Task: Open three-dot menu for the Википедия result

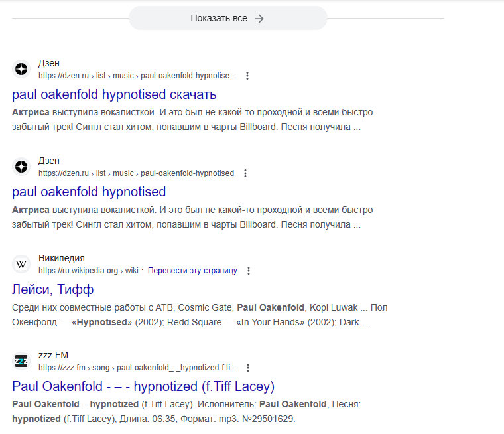Action: click(x=249, y=271)
